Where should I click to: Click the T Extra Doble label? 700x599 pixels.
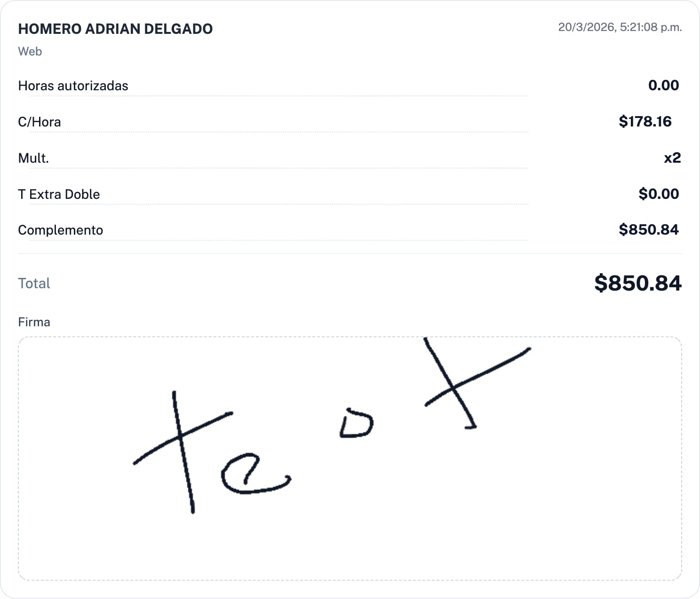pyautogui.click(x=59, y=194)
